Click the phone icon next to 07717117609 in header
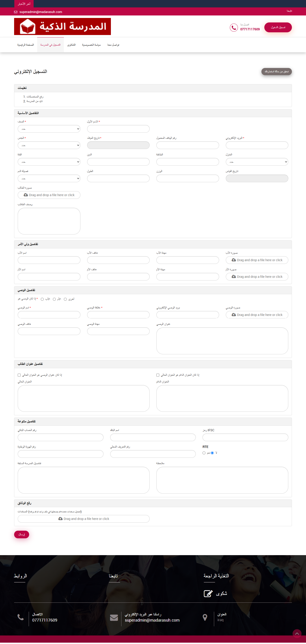Viewport: 306px width, 644px height. (x=234, y=28)
